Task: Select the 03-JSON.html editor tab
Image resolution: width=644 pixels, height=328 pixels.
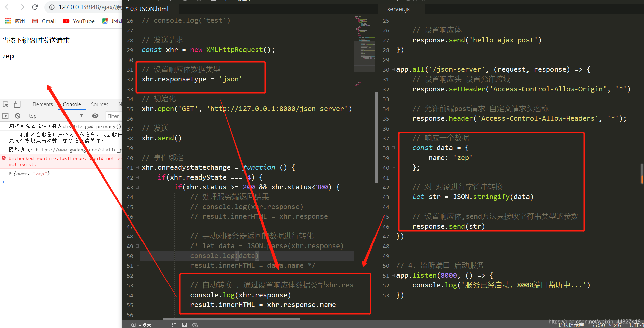Action: click(149, 9)
